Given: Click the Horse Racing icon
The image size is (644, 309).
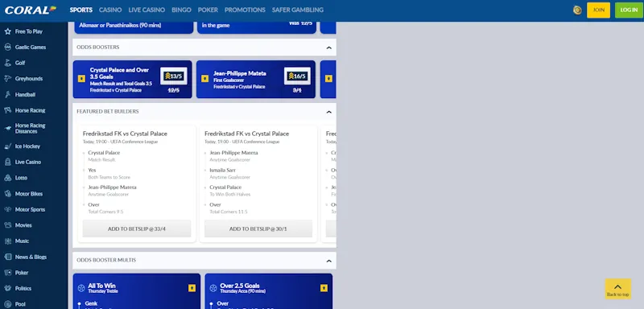Looking at the screenshot, I should [7, 110].
